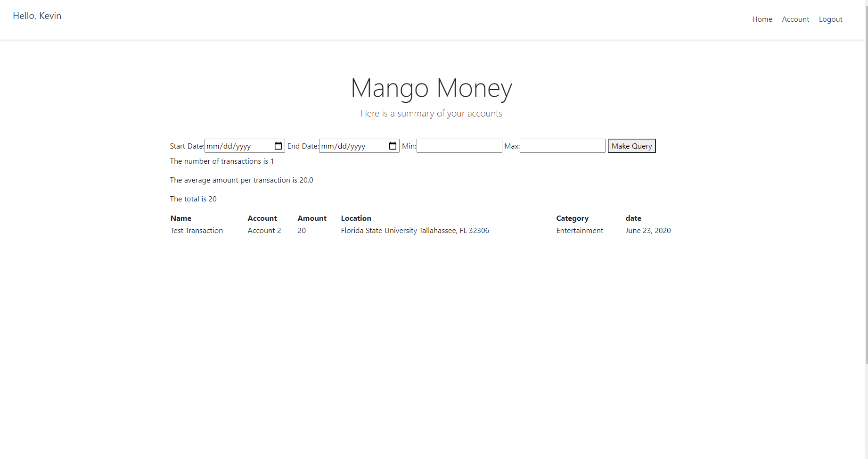
Task: Click the Mango Money heading
Action: pyautogui.click(x=431, y=88)
